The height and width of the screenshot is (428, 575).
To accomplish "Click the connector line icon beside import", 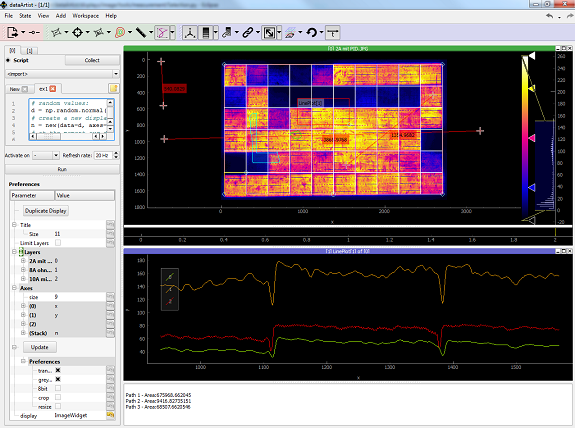I will tap(34, 33).
